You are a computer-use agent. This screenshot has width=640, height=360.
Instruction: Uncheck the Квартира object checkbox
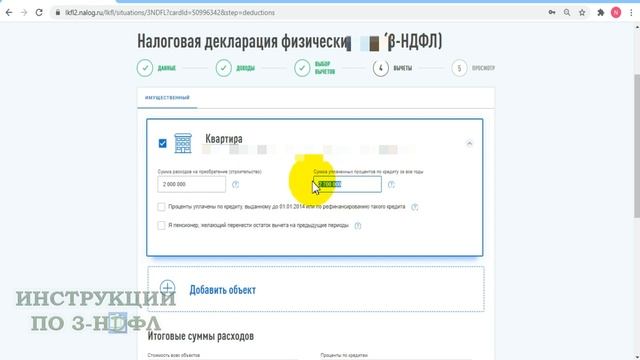click(x=162, y=143)
